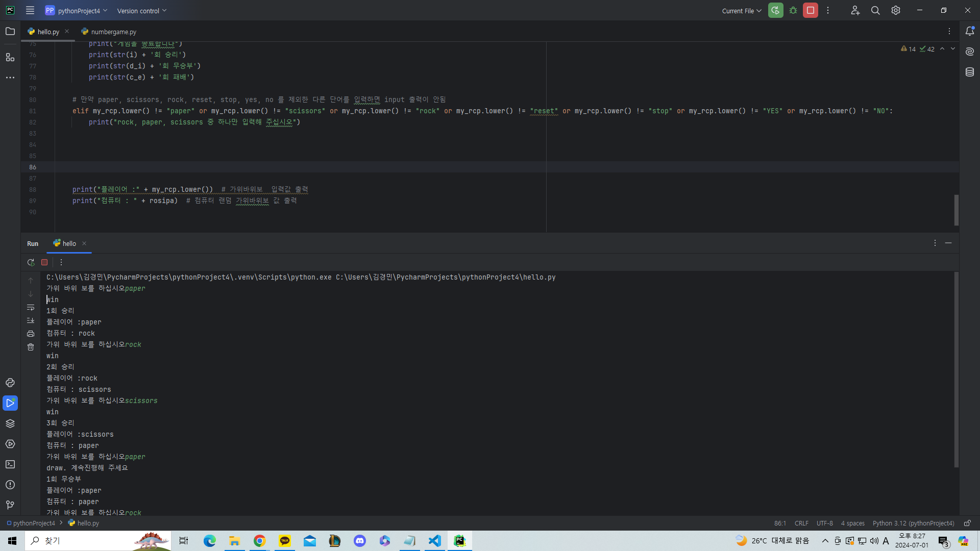Click the Debug bug icon in toolbar
Image resolution: width=980 pixels, height=551 pixels.
click(793, 11)
